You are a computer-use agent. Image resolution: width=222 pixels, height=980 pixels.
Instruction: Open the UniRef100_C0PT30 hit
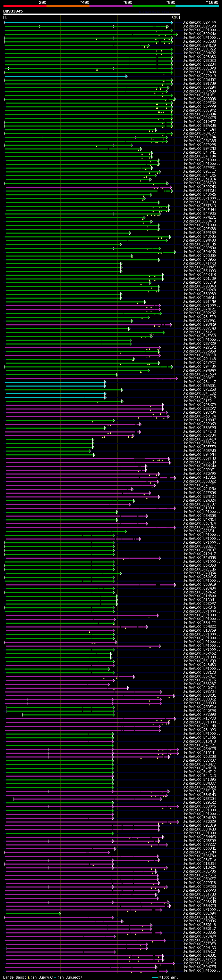click(199, 103)
